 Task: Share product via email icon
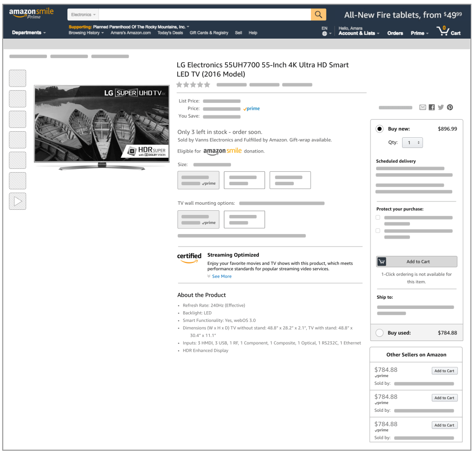pyautogui.click(x=423, y=107)
